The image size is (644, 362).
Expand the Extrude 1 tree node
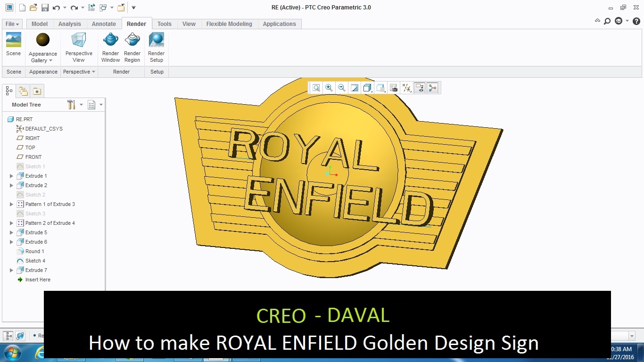point(12,176)
